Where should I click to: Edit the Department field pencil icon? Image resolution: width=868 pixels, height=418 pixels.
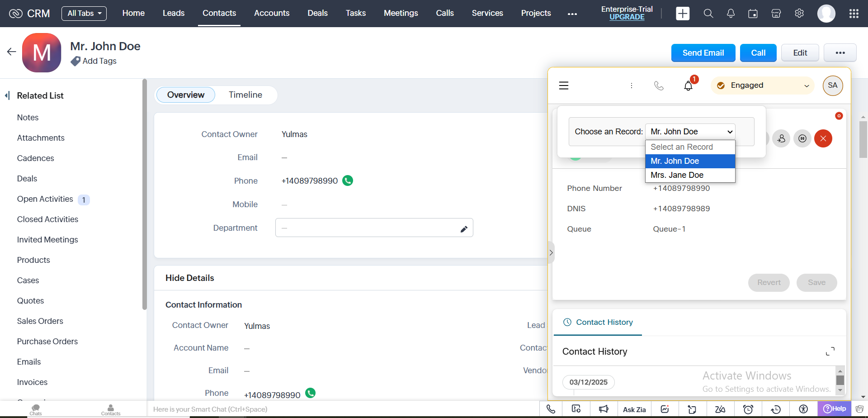pyautogui.click(x=463, y=229)
